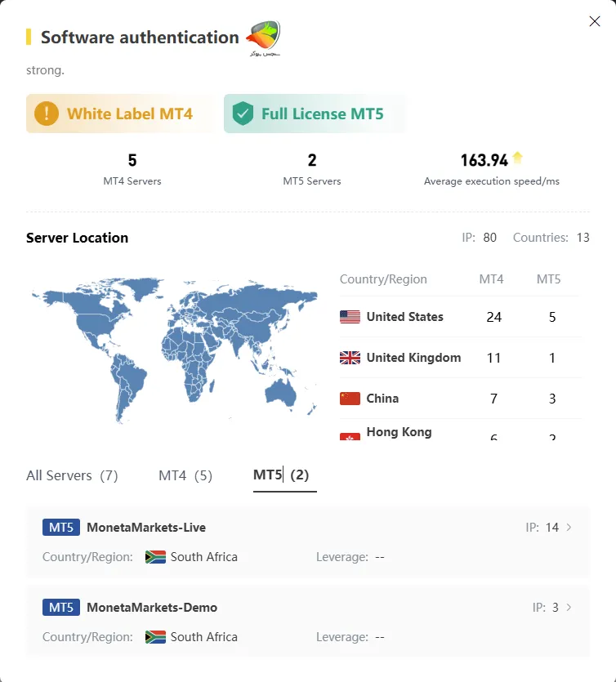This screenshot has width=616, height=682.
Task: Switch to the MT4 (5) tab
Action: (x=185, y=475)
